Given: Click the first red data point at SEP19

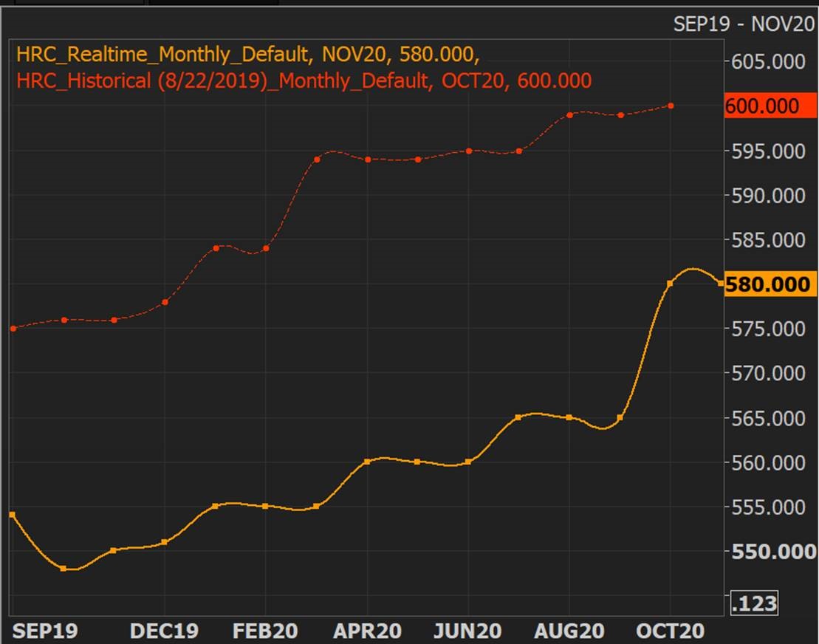Looking at the screenshot, I should click(13, 329).
